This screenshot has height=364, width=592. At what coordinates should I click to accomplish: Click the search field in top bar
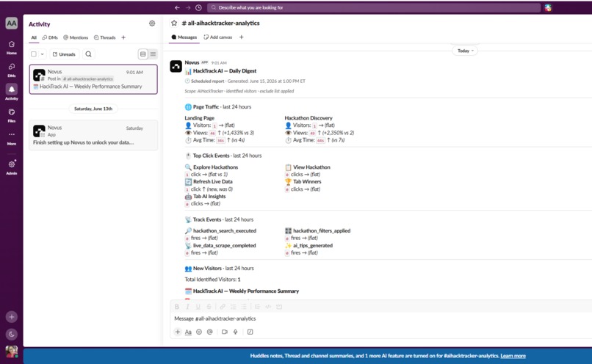[374, 7]
